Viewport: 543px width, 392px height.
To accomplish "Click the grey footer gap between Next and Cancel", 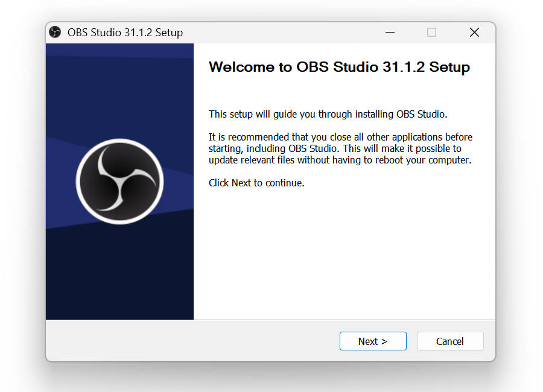I will [411, 341].
